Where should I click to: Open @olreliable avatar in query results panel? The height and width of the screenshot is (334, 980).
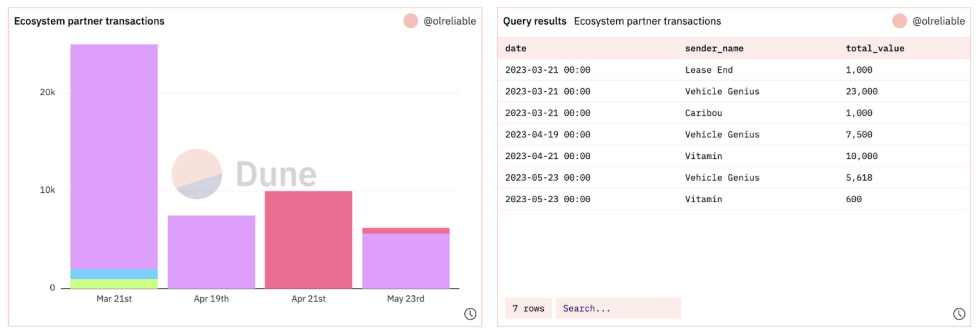(899, 21)
